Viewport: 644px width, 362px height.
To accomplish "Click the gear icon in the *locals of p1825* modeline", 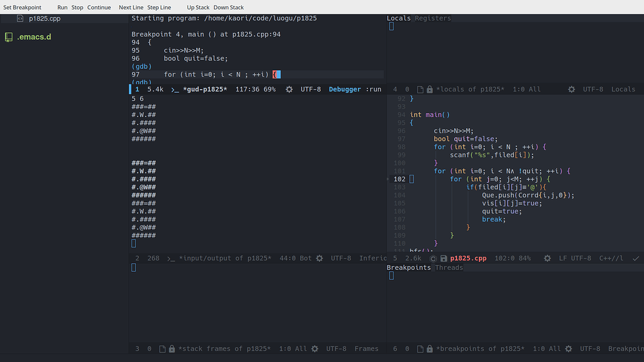I will pos(571,89).
